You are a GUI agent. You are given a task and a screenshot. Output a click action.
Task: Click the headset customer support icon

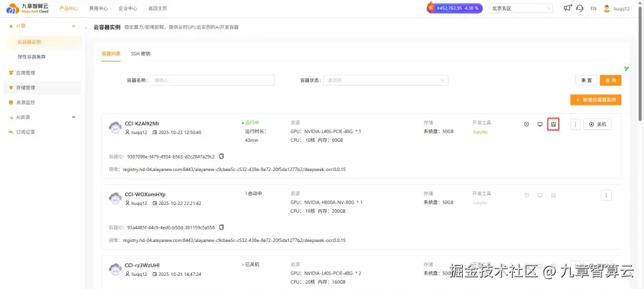(580, 8)
